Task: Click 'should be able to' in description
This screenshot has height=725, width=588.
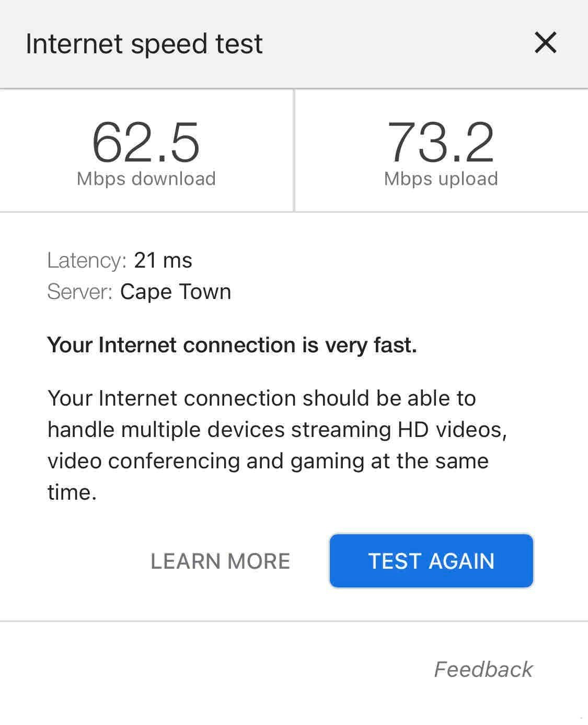Action: point(389,398)
